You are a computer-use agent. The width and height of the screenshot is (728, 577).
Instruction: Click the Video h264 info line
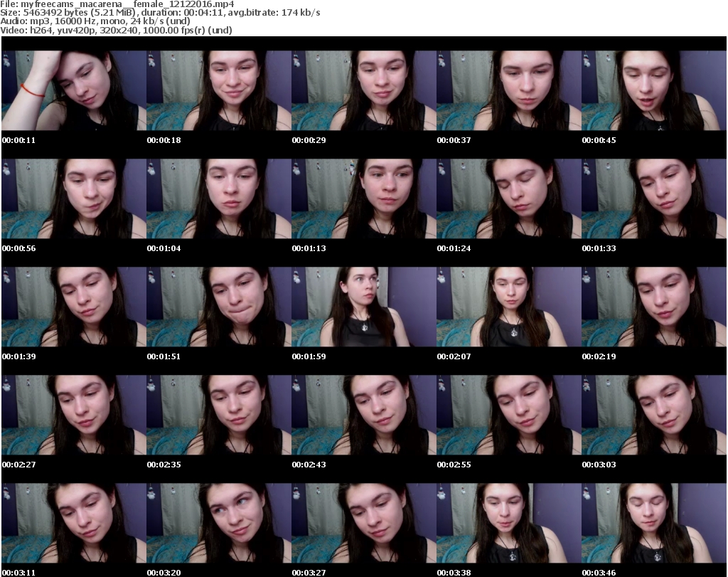(116, 30)
